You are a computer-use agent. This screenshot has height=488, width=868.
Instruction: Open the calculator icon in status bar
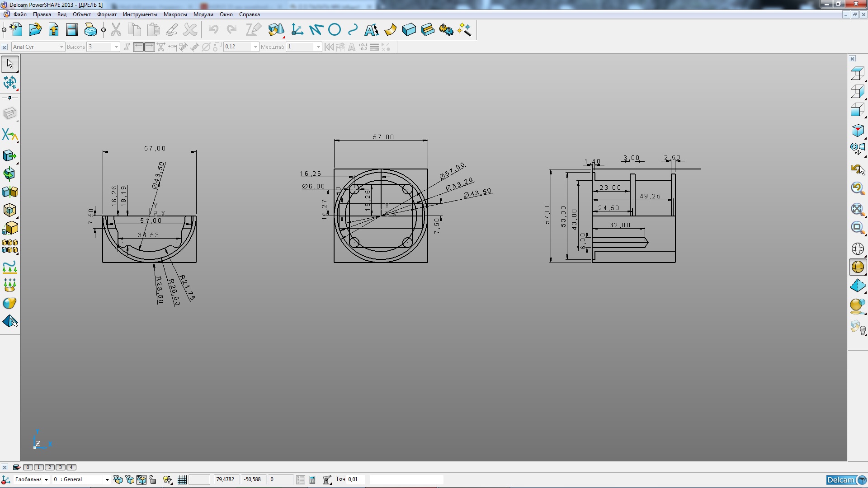(x=312, y=480)
